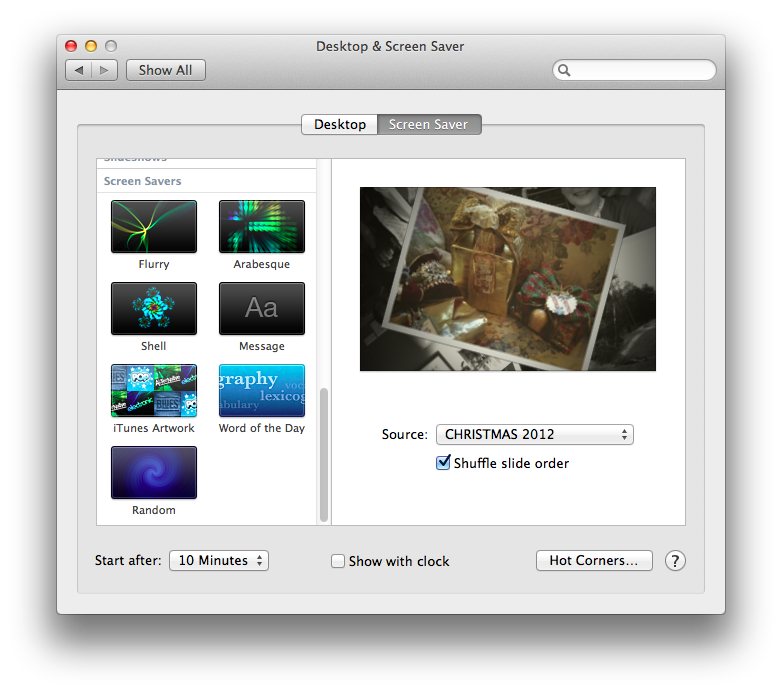
Task: Open help with the question mark button
Action: [x=675, y=561]
